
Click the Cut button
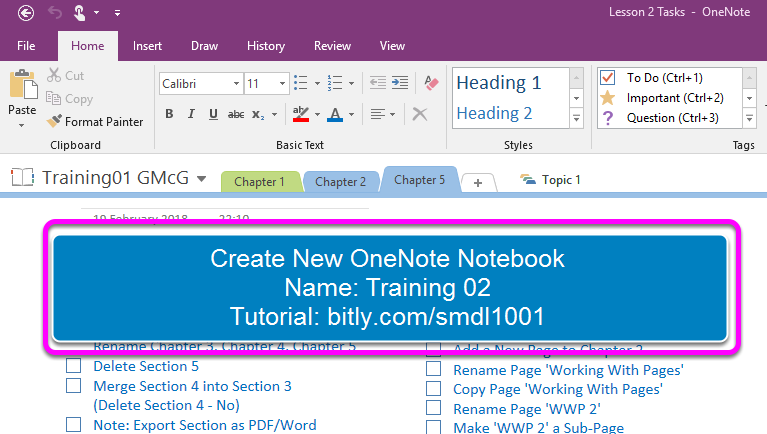[x=66, y=75]
